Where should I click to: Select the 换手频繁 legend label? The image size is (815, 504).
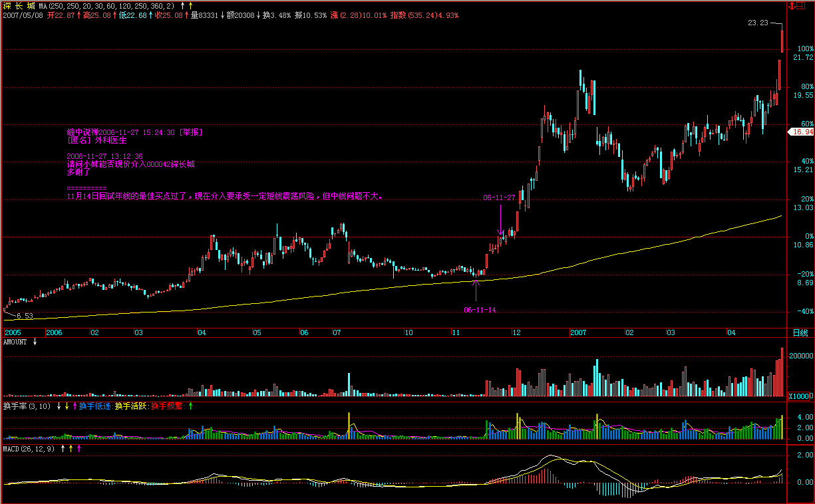pos(167,406)
